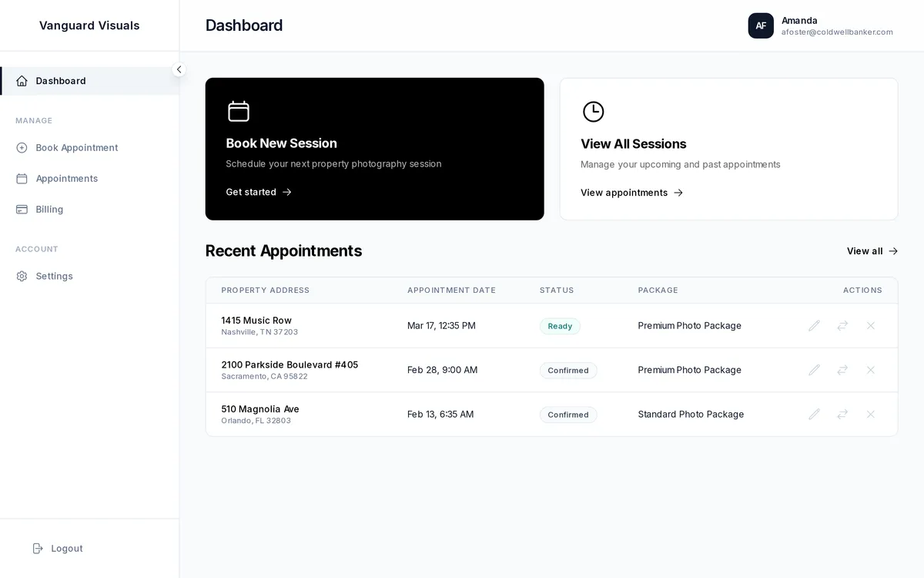Click the calendar icon on Book New Session card
This screenshot has width=924, height=578.
click(x=239, y=110)
